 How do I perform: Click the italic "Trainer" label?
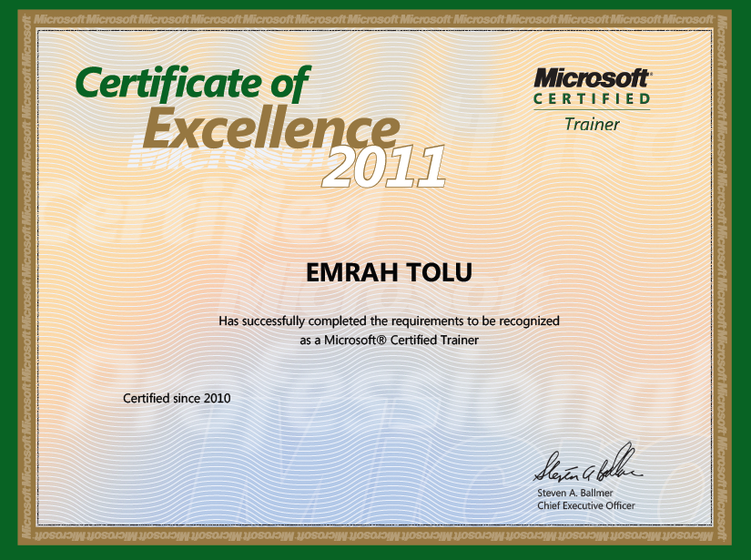coord(592,125)
